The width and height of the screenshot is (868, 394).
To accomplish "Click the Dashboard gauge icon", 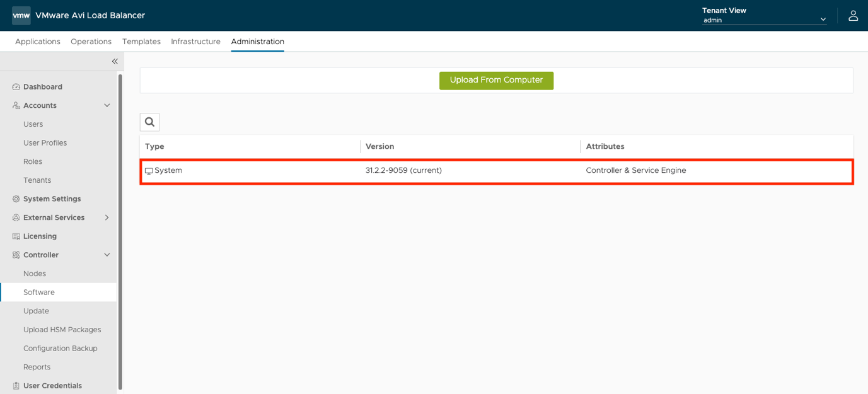I will pos(16,87).
